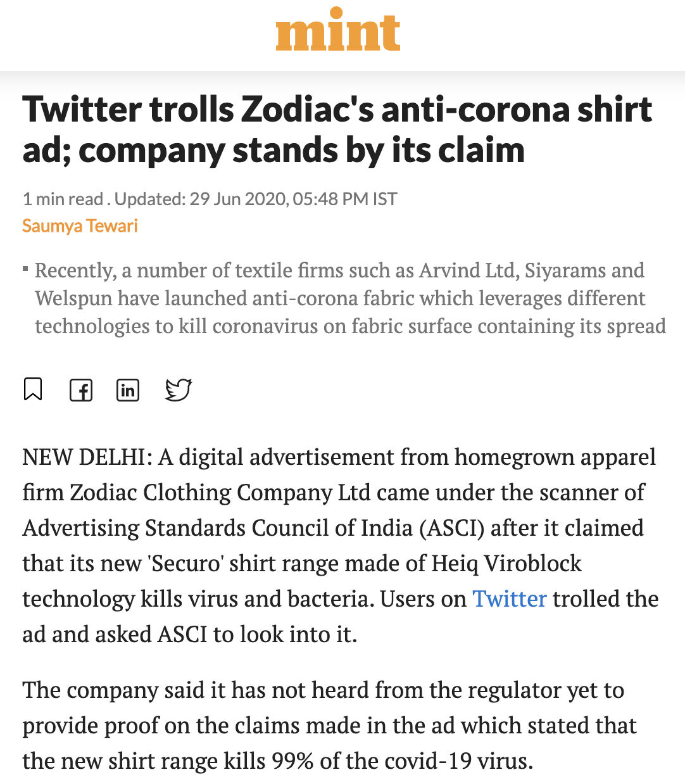Viewport: 685px width, 784px height.
Task: Share the article via Twitter bird icon
Action: (178, 389)
